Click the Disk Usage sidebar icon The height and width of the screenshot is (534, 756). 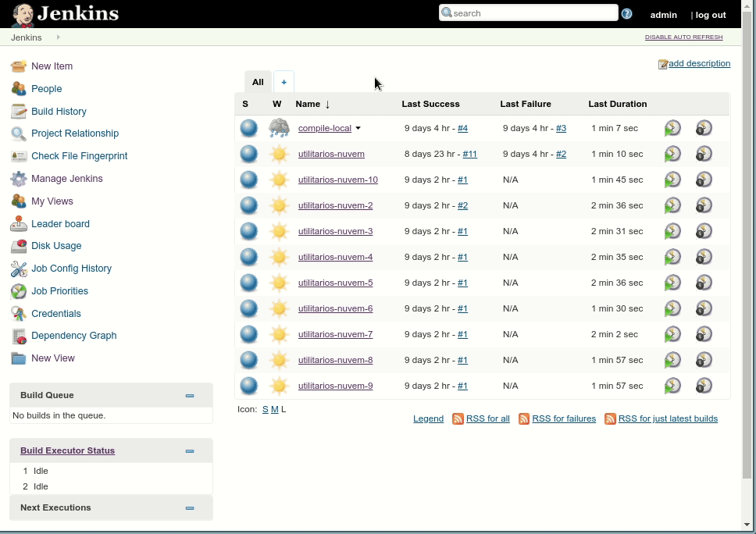coord(18,246)
